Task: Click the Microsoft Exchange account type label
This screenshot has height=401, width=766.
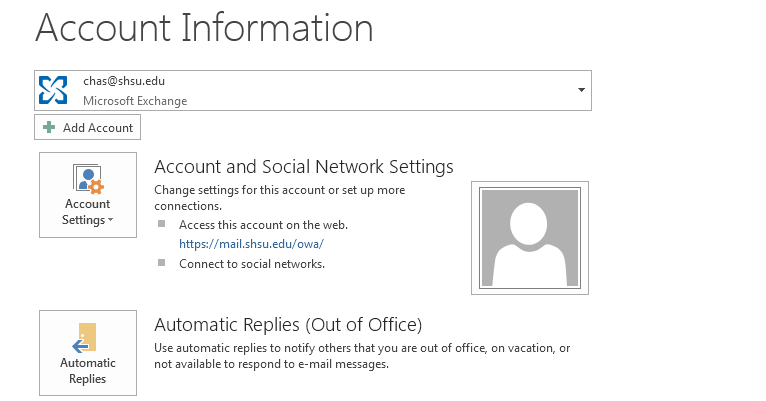Action: (x=135, y=101)
